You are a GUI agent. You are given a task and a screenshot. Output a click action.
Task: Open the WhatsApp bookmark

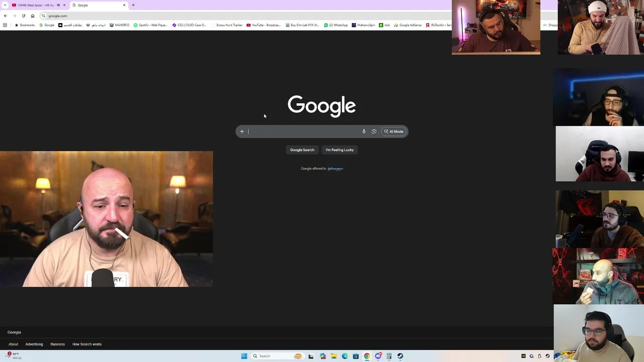tap(336, 25)
